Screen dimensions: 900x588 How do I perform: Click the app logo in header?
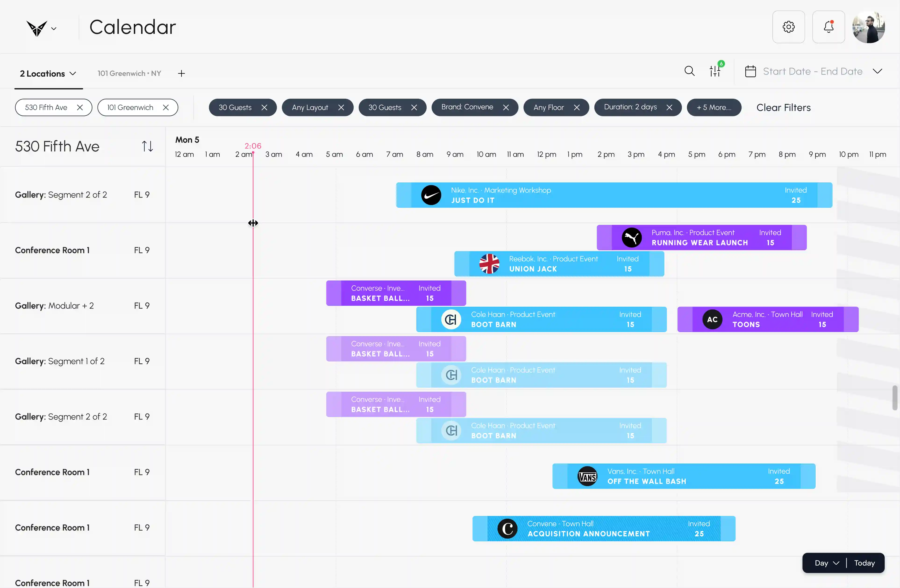coord(36,28)
